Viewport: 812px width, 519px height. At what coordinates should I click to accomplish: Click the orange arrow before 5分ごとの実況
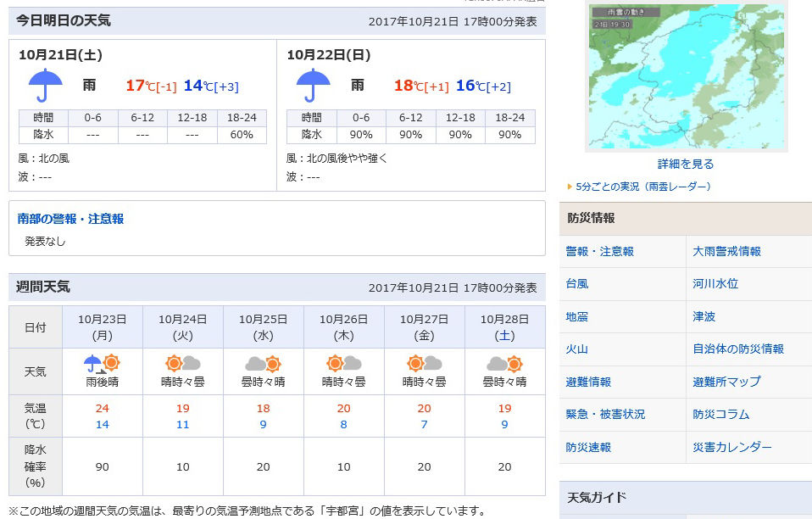point(570,187)
